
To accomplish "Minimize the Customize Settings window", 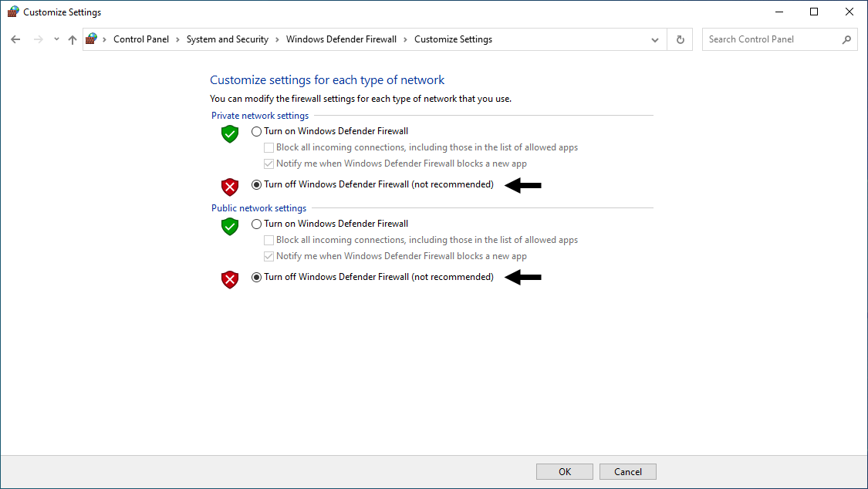I will [778, 12].
